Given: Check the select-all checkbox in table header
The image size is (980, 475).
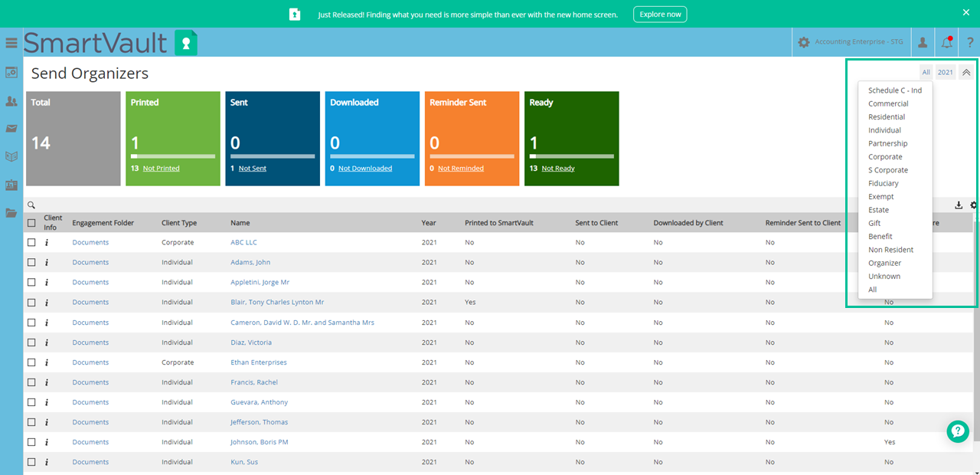Looking at the screenshot, I should pyautogui.click(x=31, y=222).
